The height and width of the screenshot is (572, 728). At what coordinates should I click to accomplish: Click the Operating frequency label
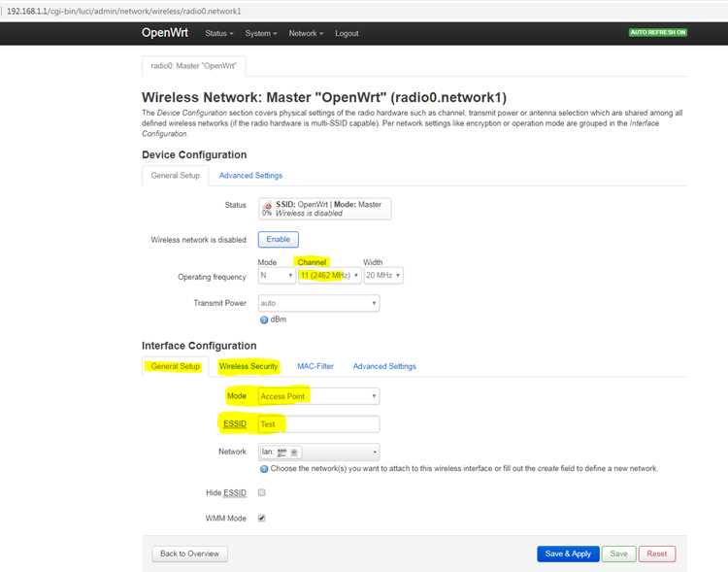coord(212,277)
